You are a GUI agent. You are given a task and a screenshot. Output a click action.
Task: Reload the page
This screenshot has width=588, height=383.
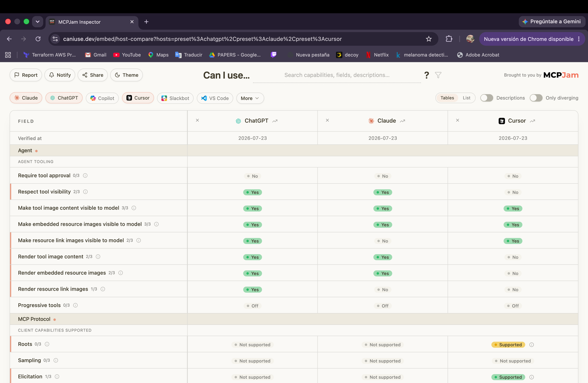(x=38, y=39)
